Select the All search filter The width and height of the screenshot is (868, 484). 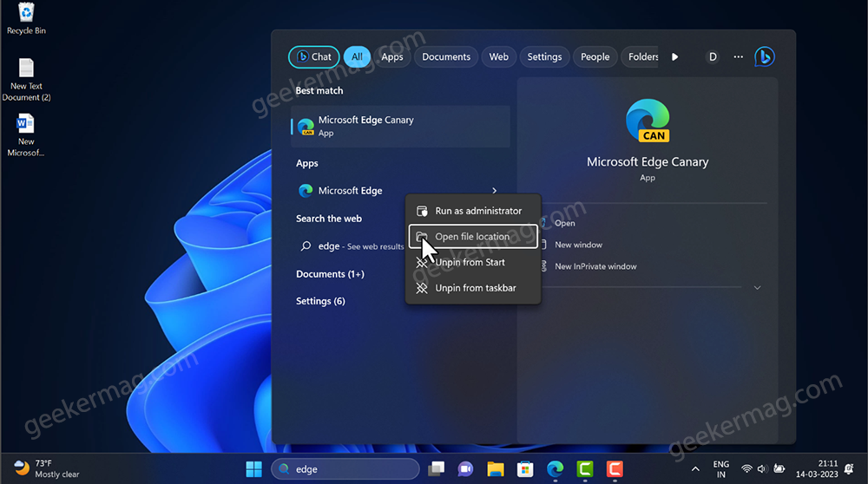(x=357, y=57)
